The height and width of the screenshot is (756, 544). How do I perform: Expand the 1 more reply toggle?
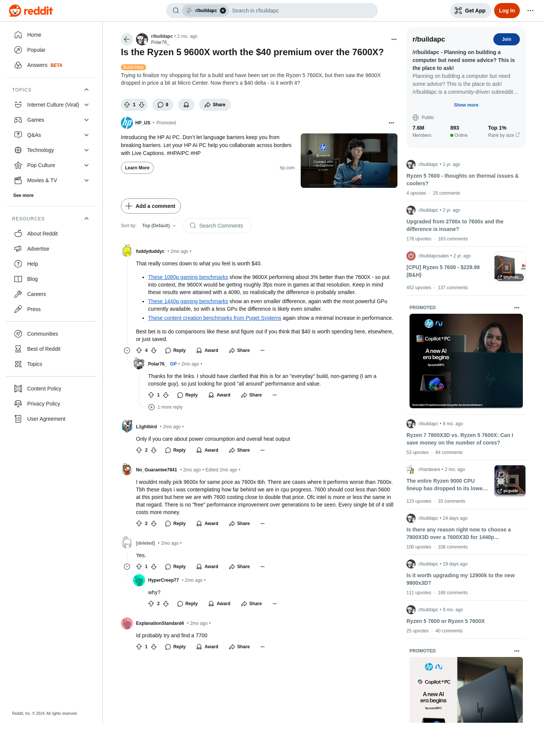(x=166, y=407)
